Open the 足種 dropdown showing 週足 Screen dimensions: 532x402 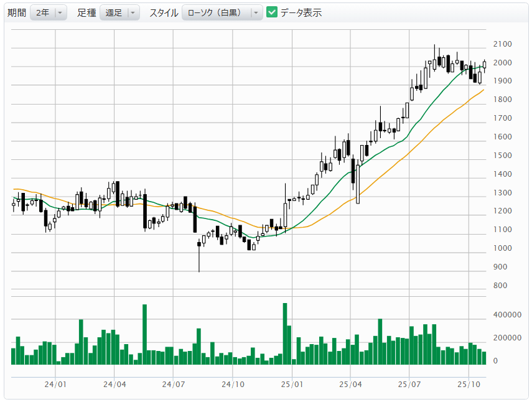coord(119,12)
